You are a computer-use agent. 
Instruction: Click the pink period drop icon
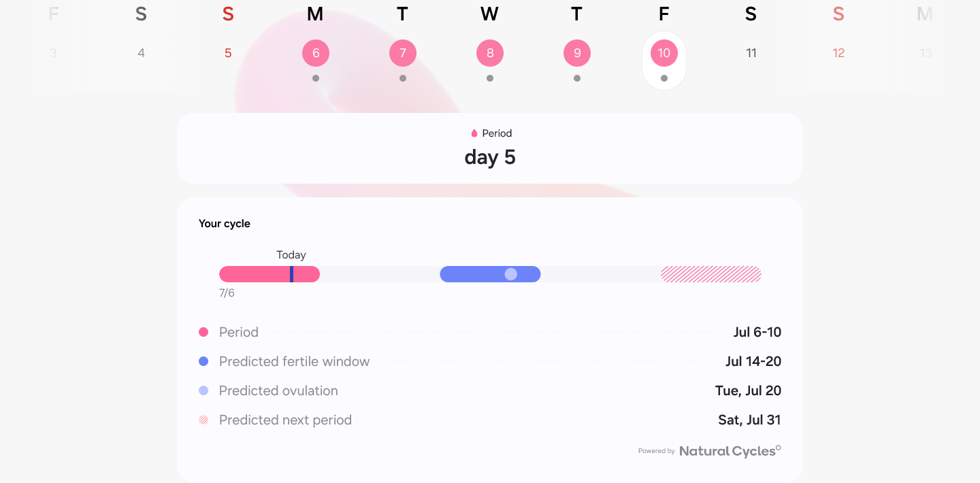474,133
